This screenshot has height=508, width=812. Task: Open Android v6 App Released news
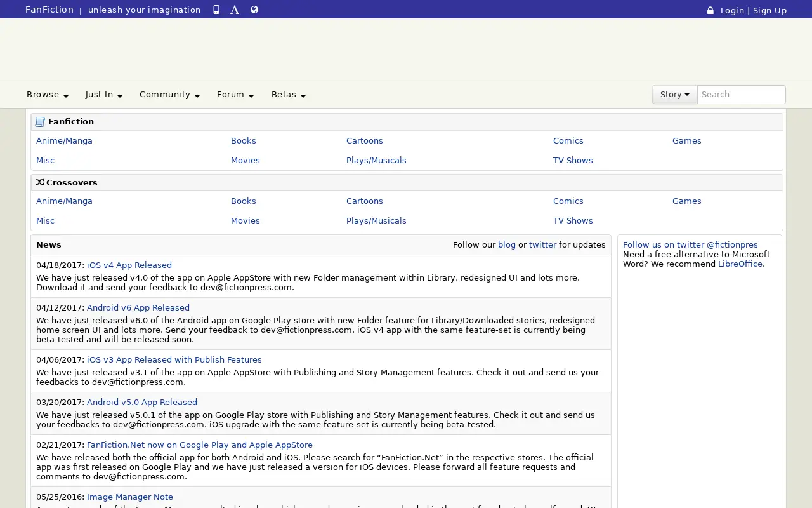point(138,308)
